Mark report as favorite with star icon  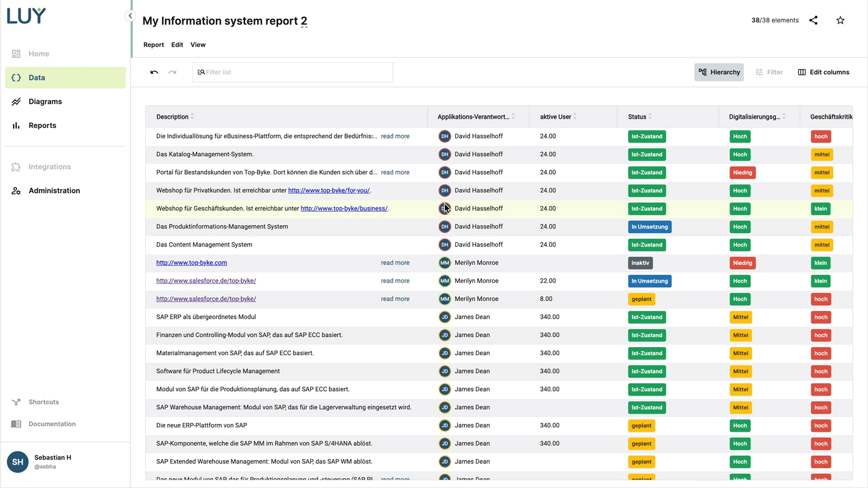pos(840,21)
